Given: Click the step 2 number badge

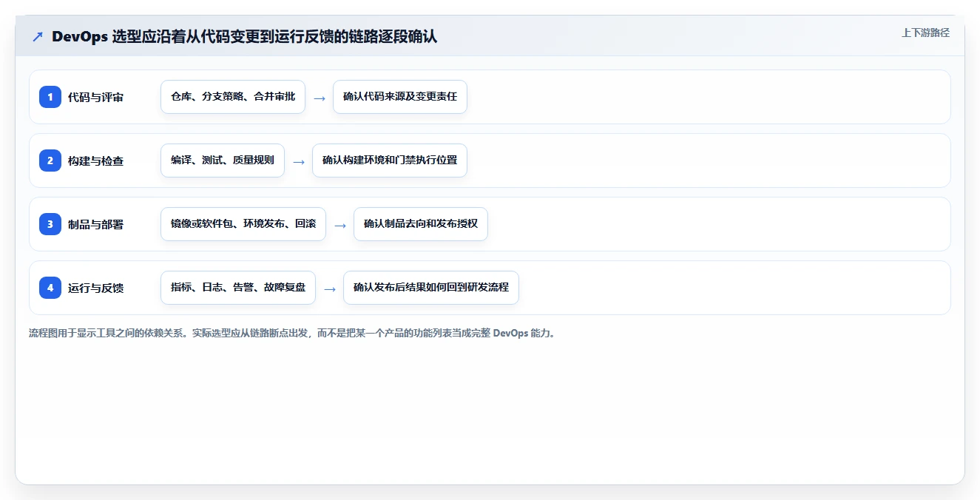Looking at the screenshot, I should click(50, 161).
